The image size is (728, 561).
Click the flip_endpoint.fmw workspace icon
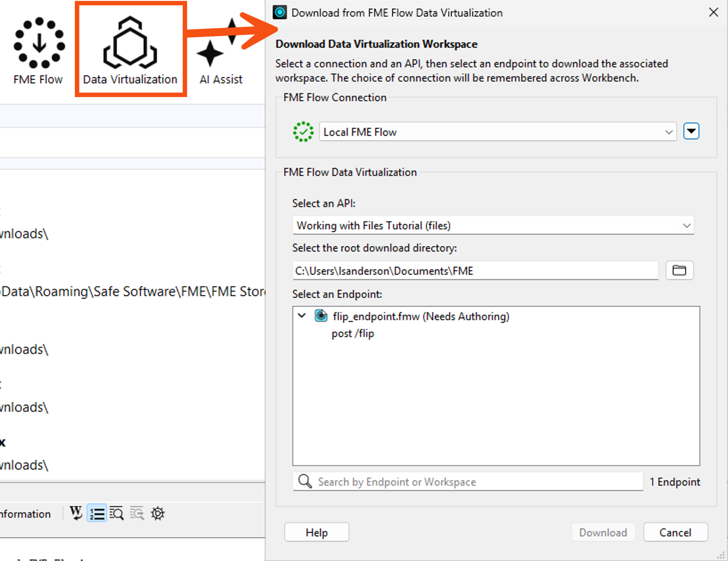pyautogui.click(x=321, y=316)
